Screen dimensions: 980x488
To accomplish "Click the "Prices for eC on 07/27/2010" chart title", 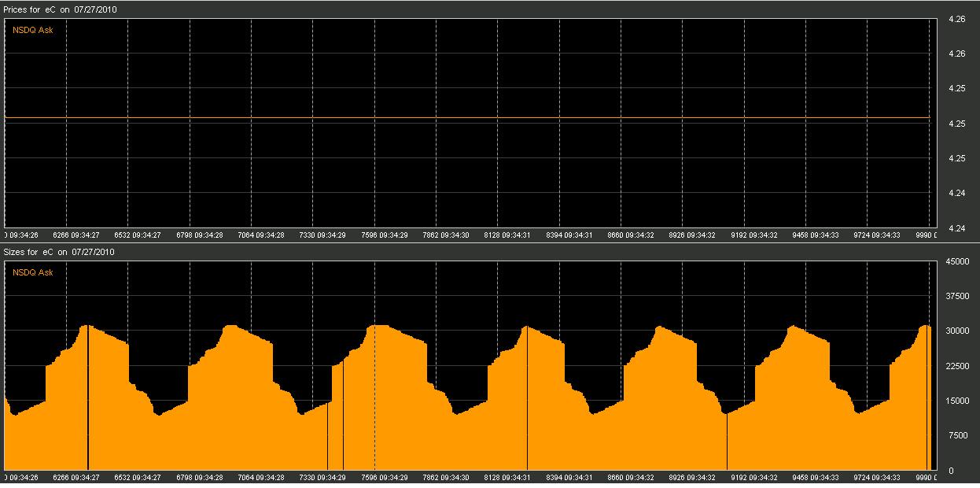I will (61, 9).
